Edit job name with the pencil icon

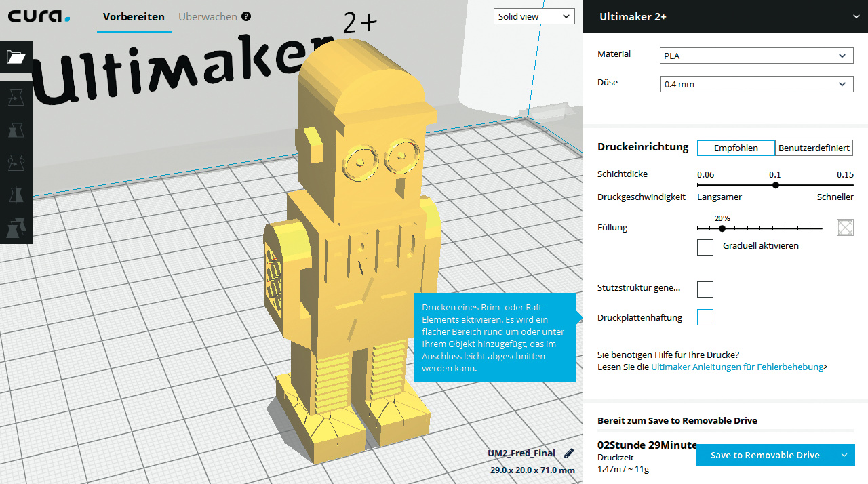[569, 453]
